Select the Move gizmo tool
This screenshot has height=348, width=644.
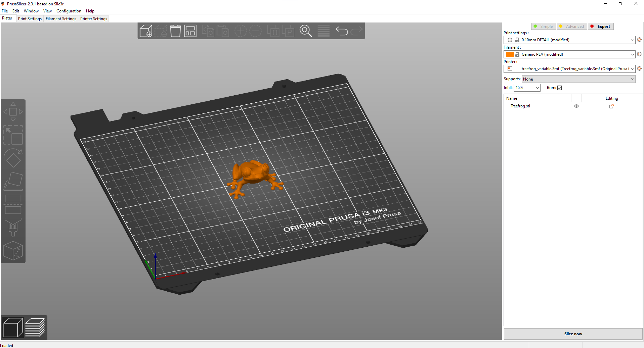(13, 112)
